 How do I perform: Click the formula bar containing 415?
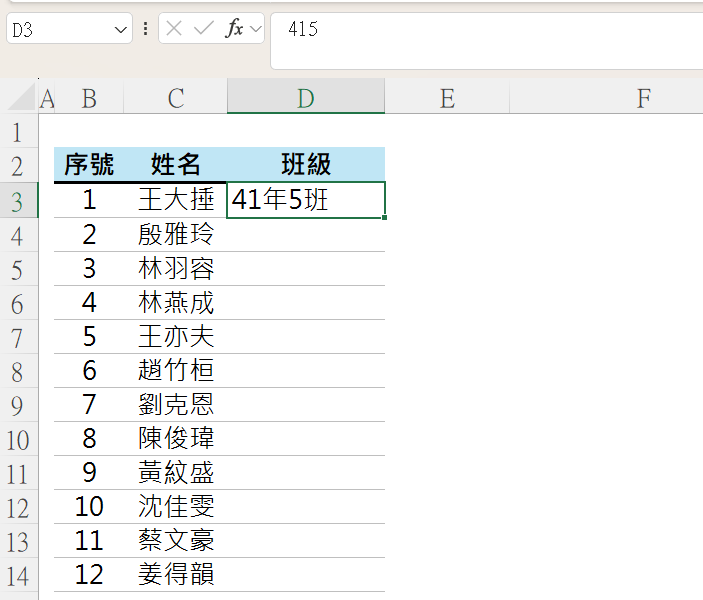[487, 41]
